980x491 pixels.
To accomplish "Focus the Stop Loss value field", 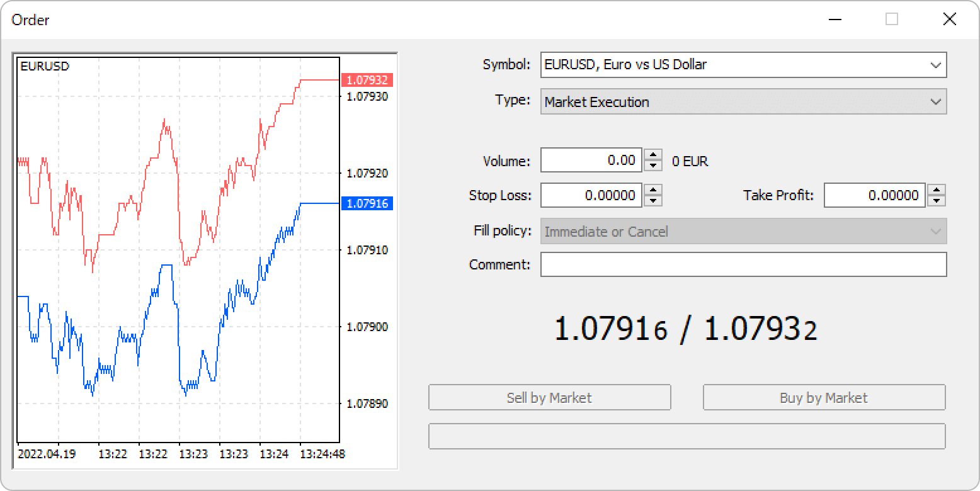I will pyautogui.click(x=591, y=196).
